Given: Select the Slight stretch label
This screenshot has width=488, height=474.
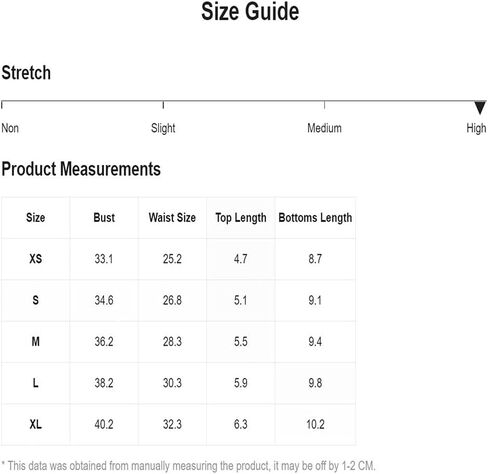Looking at the screenshot, I should 163,128.
